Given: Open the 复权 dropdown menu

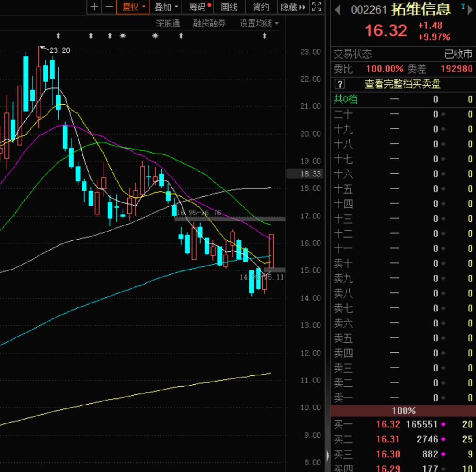Looking at the screenshot, I should [x=134, y=7].
